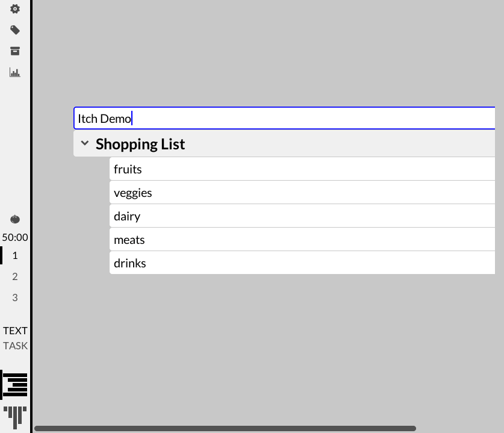Click the 50:00 timer display

coord(15,237)
